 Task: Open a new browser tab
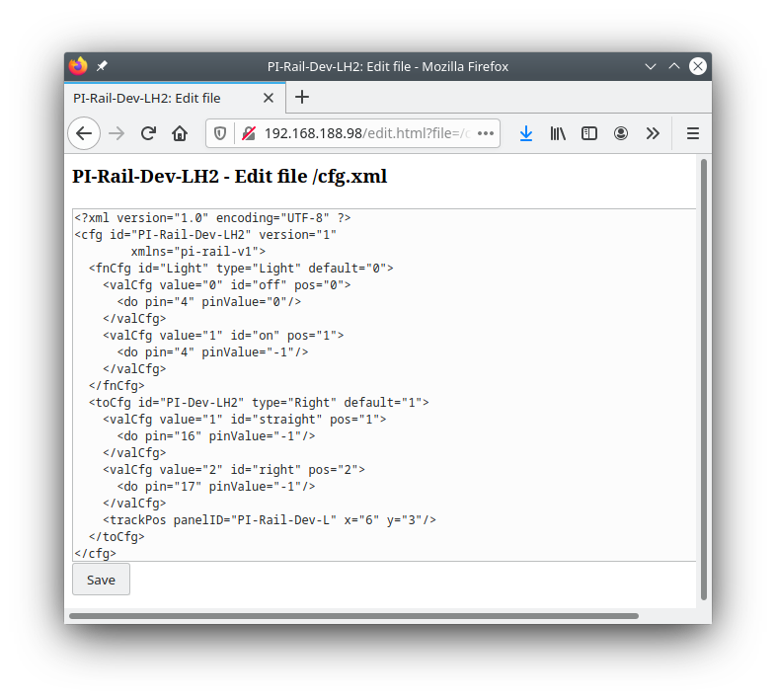[302, 97]
